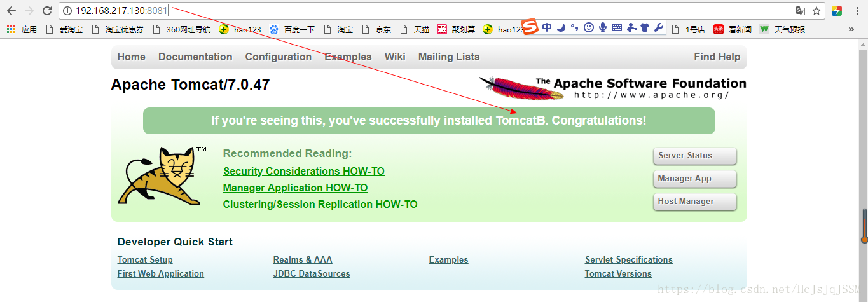Click the colorful extension icon in toolbar
The image size is (868, 302).
pos(837,11)
